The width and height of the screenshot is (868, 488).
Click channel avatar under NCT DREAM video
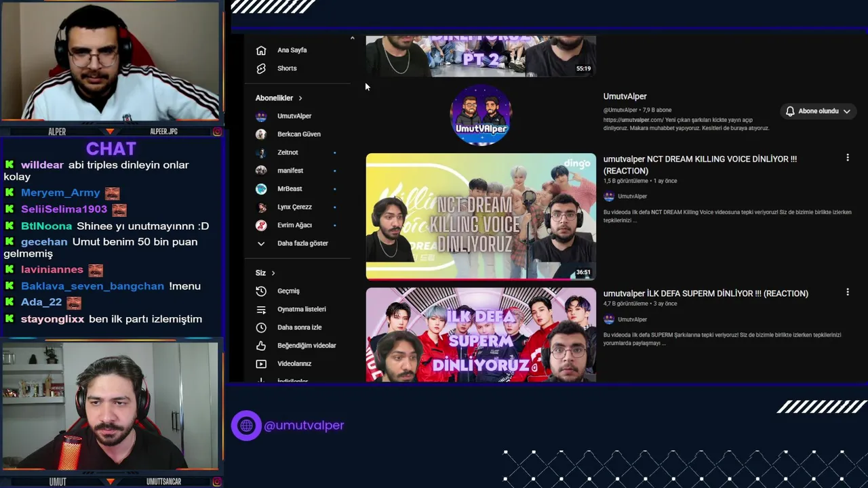pos(609,196)
